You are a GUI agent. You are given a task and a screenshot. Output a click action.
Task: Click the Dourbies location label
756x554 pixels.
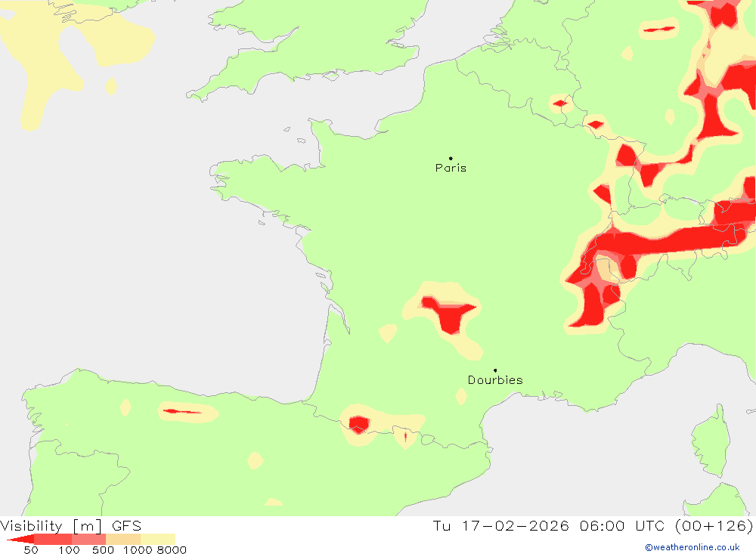[x=495, y=380]
